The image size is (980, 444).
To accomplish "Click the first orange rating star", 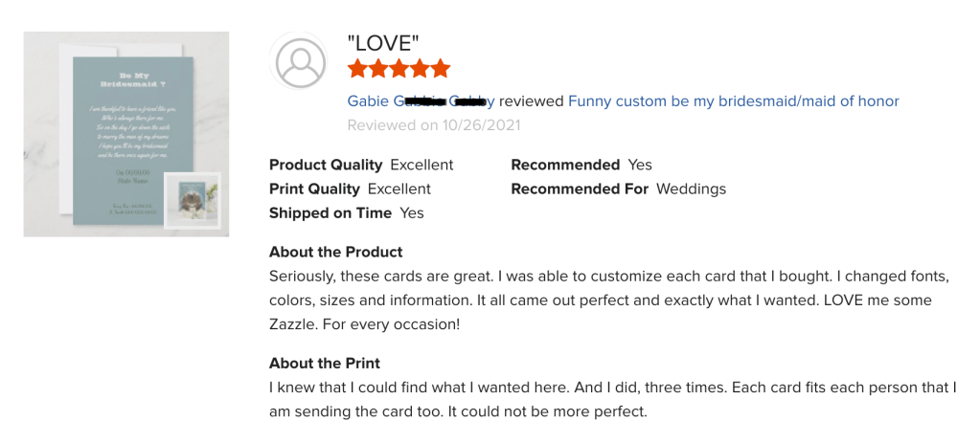I will click(x=357, y=69).
